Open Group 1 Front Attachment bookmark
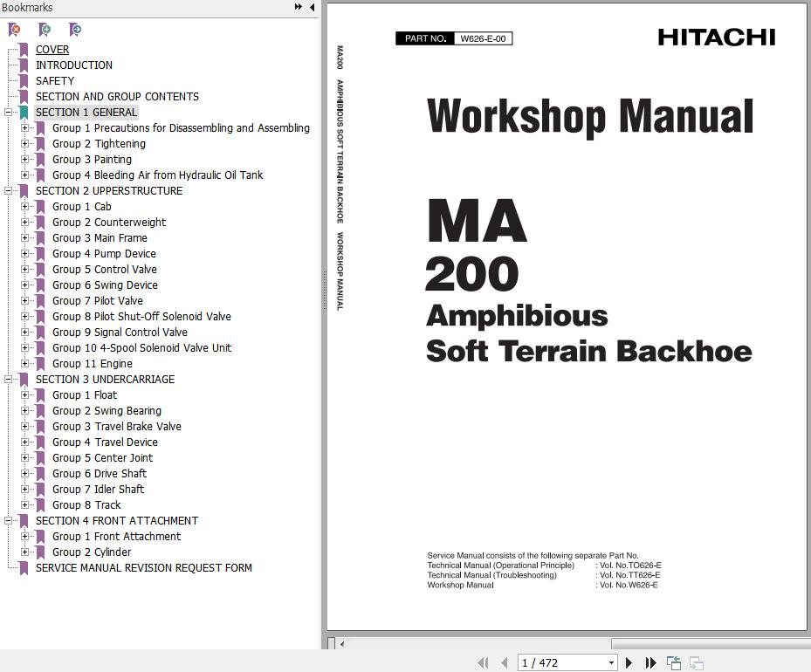This screenshot has width=811, height=672. (116, 537)
